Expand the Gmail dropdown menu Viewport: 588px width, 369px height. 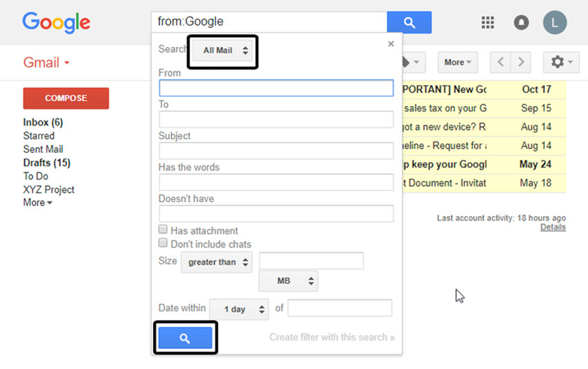coord(46,62)
